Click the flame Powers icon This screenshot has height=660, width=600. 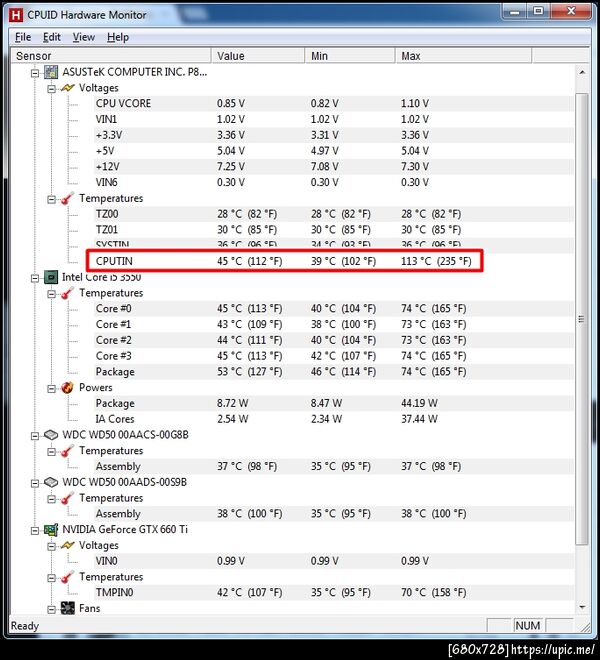[67, 387]
